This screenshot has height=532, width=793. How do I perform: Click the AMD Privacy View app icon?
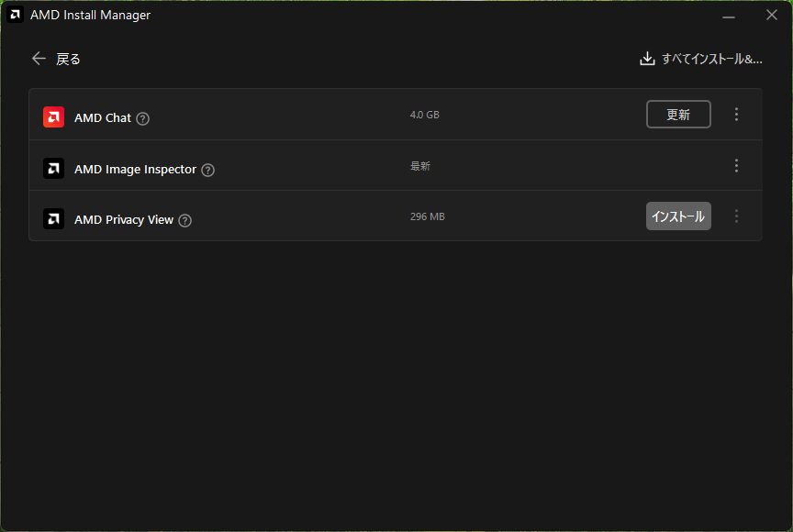click(x=53, y=219)
